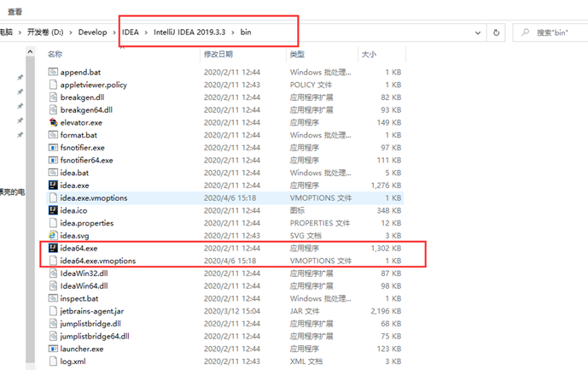Sort by 名称 column header
This screenshot has height=370, width=588.
pyautogui.click(x=55, y=54)
